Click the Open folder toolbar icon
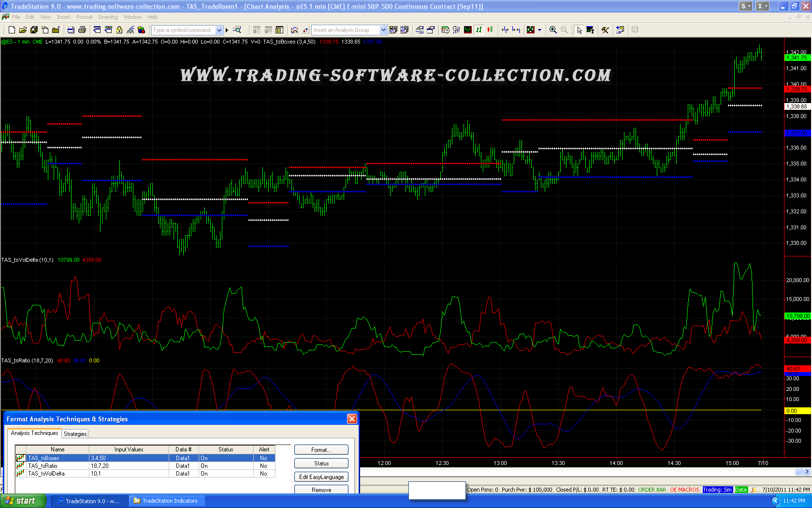The width and height of the screenshot is (812, 508). click(x=23, y=30)
